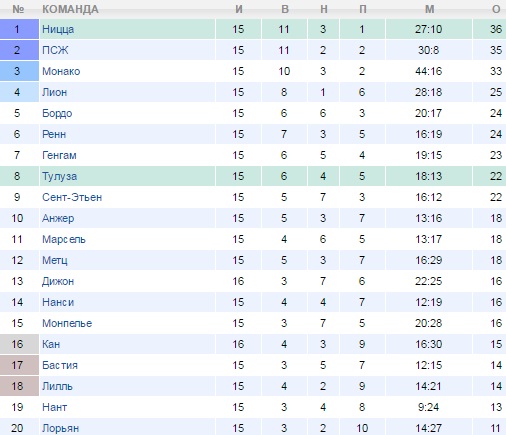The image size is (506, 435).
Task: Click the Ренн team name
Action: click(x=54, y=134)
